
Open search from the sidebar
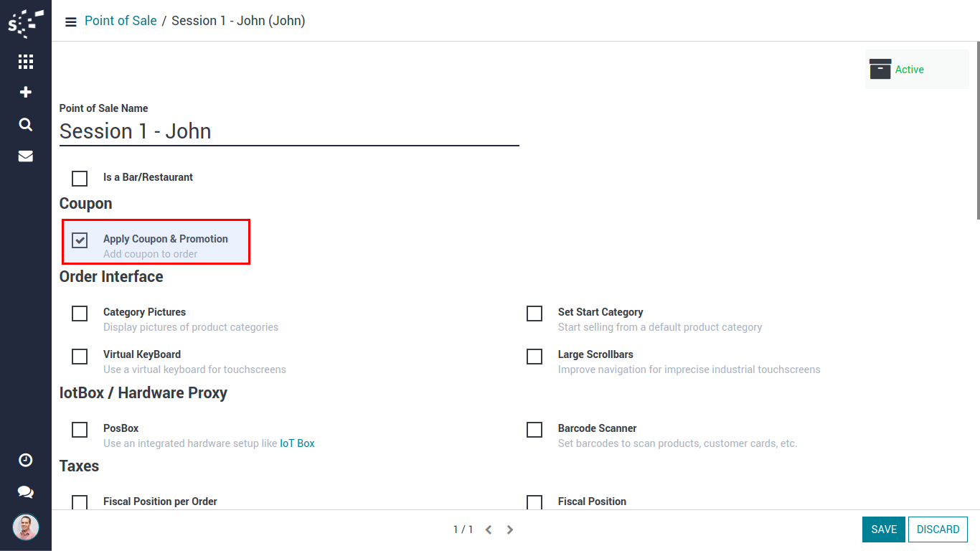pyautogui.click(x=26, y=125)
